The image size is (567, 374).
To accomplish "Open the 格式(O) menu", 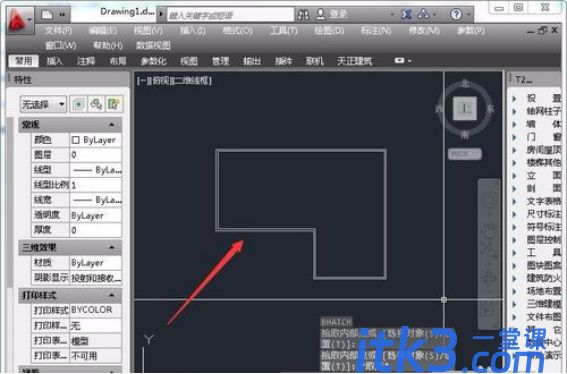I will tap(238, 31).
